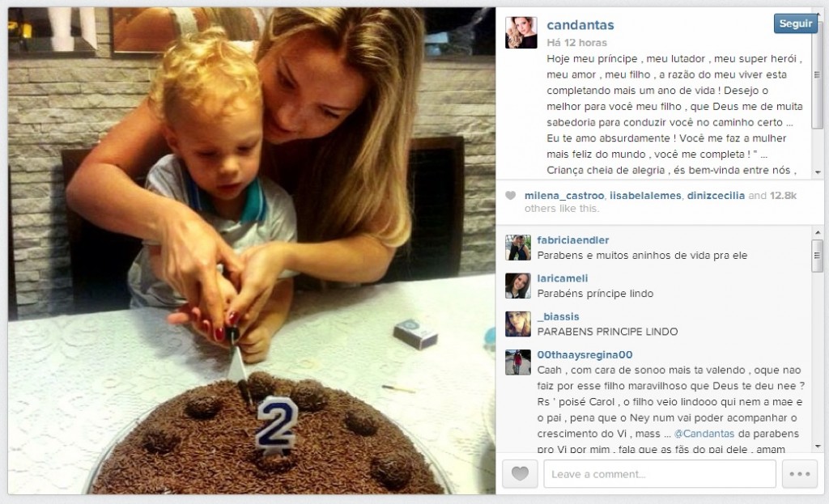
Task: Click caption scrollbar down arrow
Action: [x=818, y=172]
